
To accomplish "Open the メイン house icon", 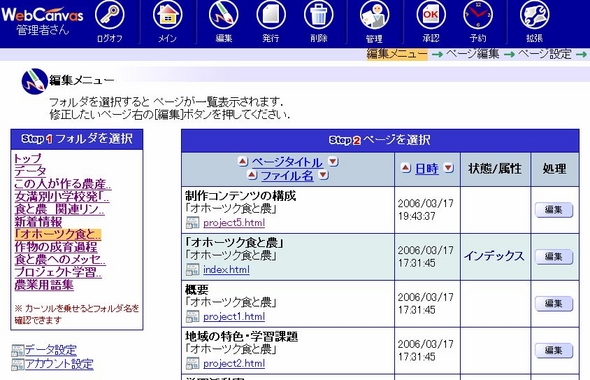I will 167,15.
